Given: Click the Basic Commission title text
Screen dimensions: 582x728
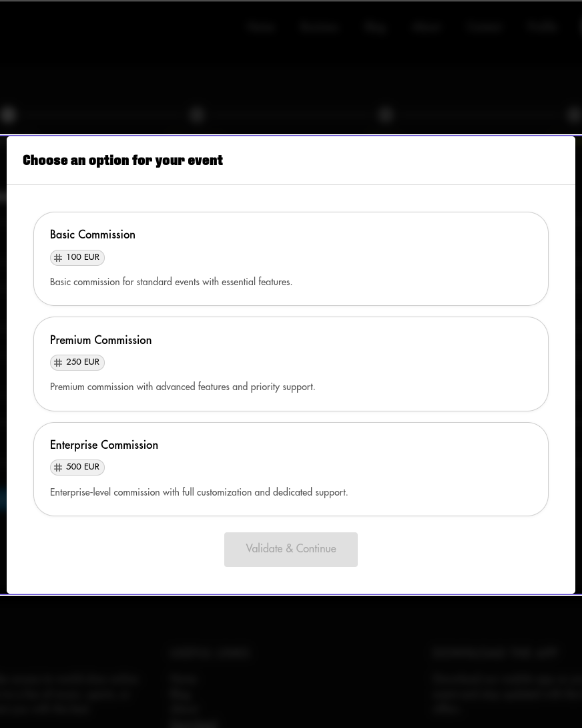Looking at the screenshot, I should point(93,235).
